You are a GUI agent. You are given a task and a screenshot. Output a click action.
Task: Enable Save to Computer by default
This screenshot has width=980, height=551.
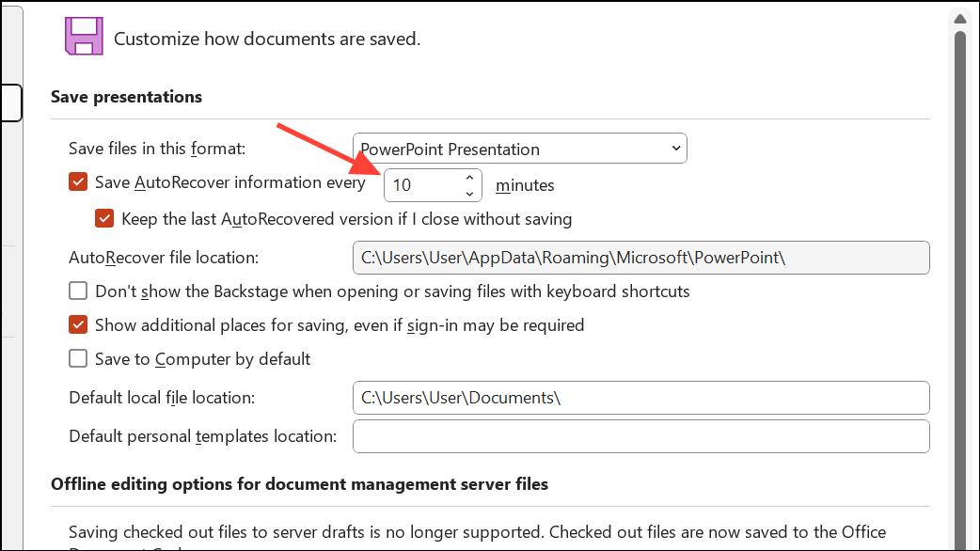[x=78, y=358]
